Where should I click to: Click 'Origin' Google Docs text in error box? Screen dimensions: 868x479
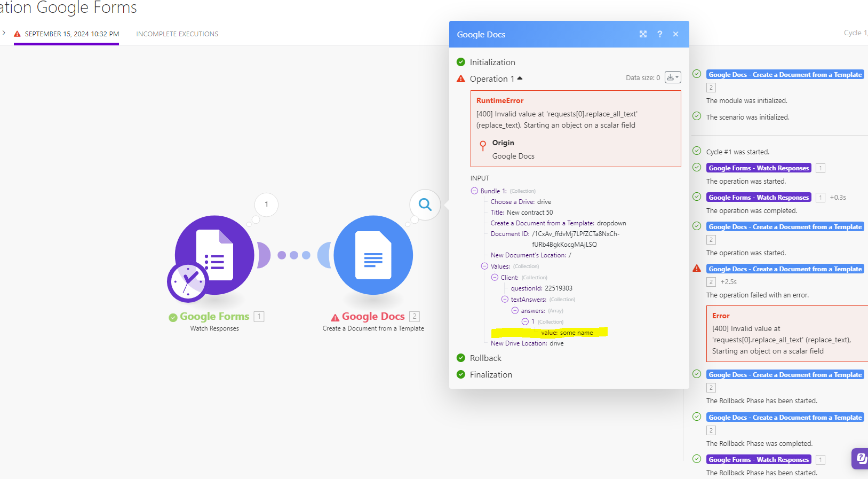coord(513,156)
